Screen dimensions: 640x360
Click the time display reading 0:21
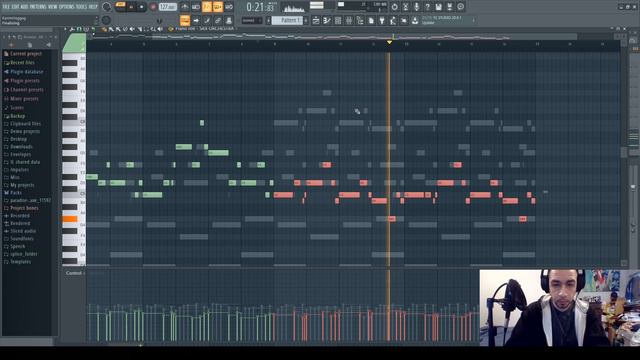pyautogui.click(x=260, y=7)
